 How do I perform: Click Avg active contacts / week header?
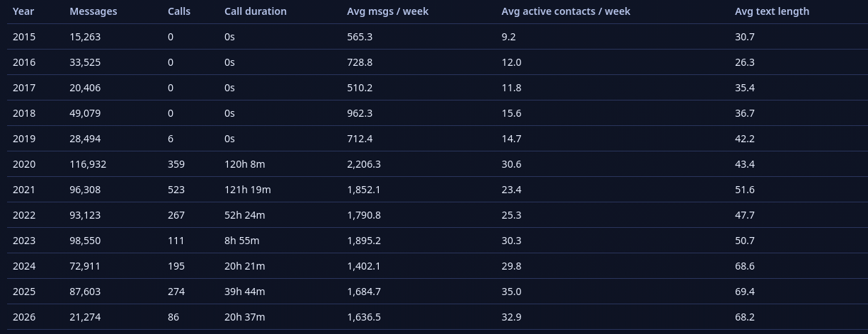(x=566, y=11)
